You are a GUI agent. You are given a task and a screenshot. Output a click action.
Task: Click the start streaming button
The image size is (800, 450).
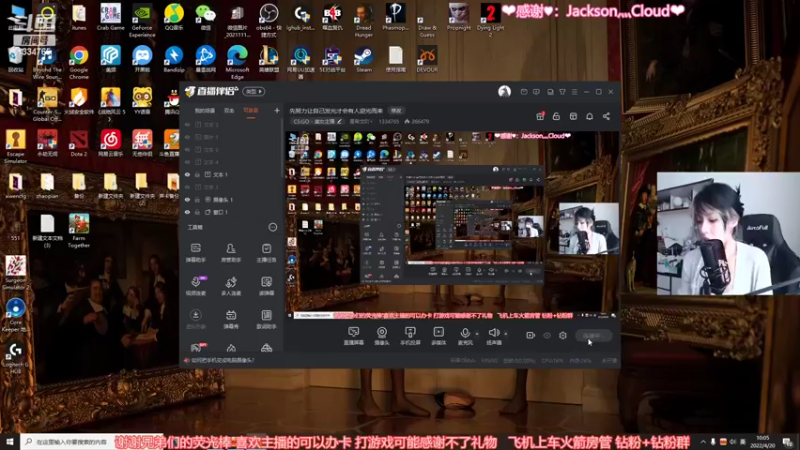click(x=593, y=336)
